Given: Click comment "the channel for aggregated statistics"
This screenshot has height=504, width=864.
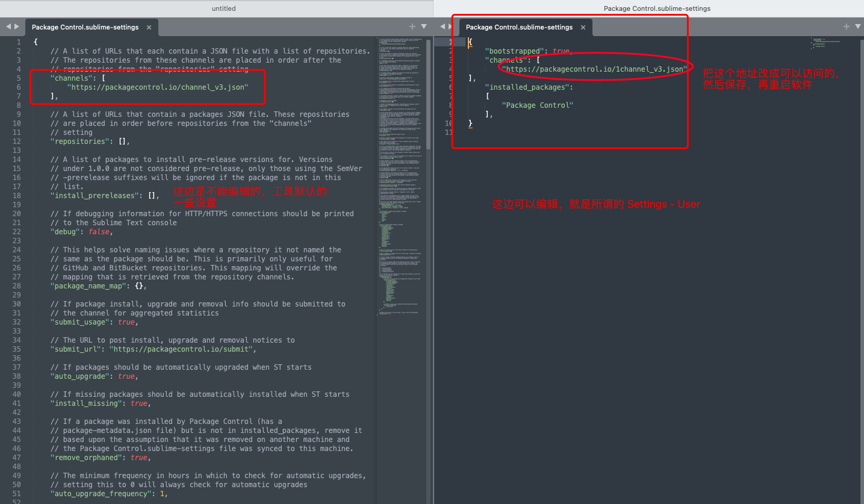Looking at the screenshot, I should click(135, 313).
